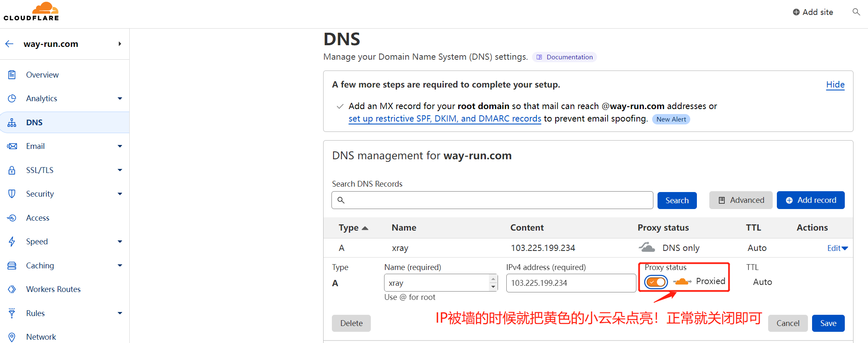Expand the Caching submenu arrow
Screen dimensions: 868x343
point(120,265)
